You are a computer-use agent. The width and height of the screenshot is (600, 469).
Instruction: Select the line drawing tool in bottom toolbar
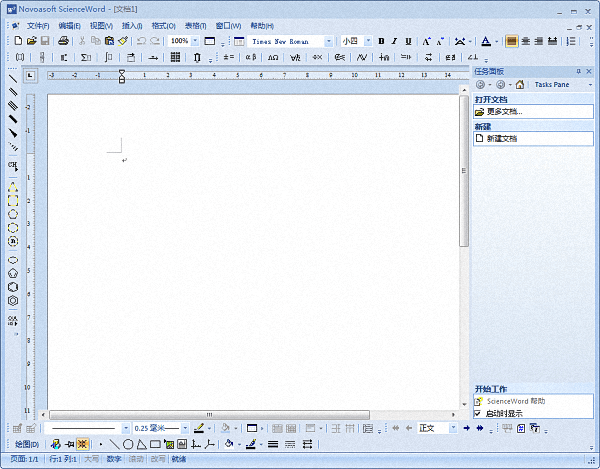[x=114, y=444]
